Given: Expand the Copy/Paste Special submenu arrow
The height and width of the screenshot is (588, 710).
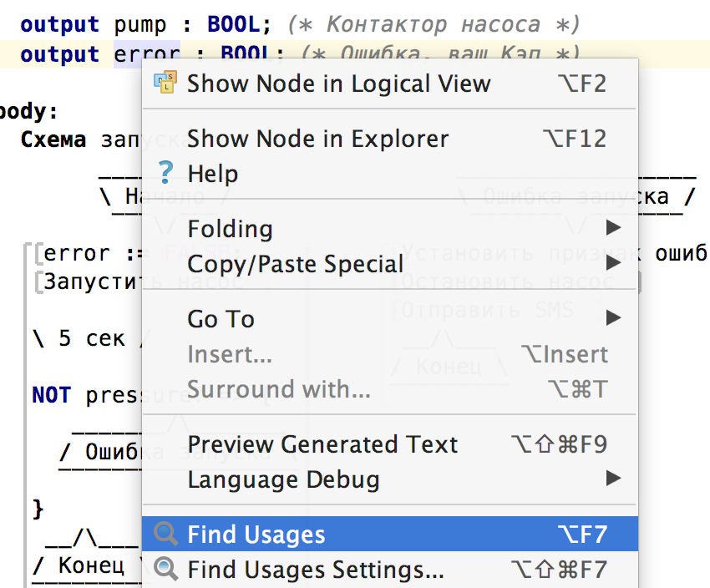Looking at the screenshot, I should click(614, 264).
